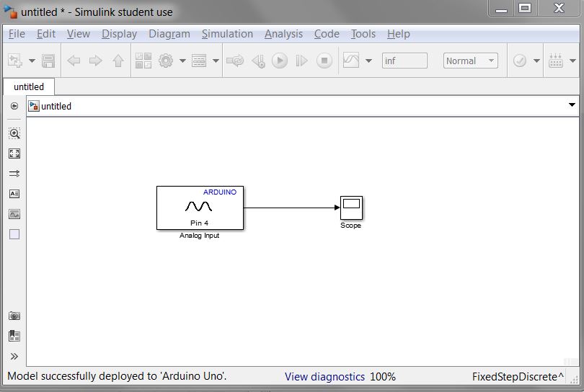Click the Screenshot camera icon

14,316
